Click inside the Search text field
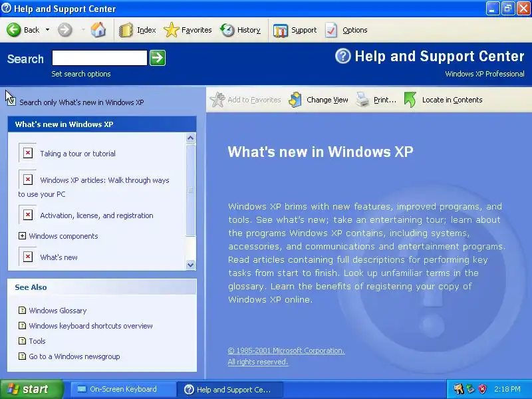Viewport: 532px width, 399px height. [x=99, y=58]
